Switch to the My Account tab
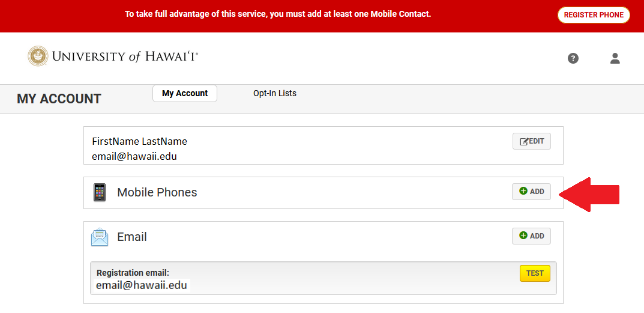The height and width of the screenshot is (313, 644). point(185,93)
